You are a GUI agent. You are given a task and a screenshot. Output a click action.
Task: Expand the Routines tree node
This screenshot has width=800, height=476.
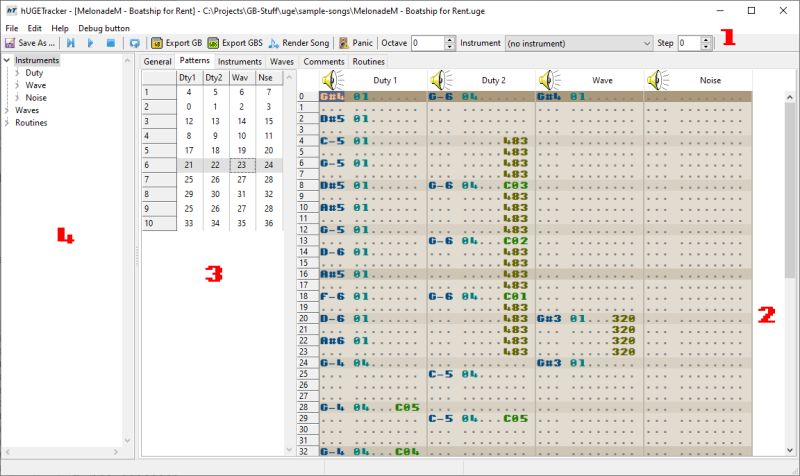tap(7, 122)
